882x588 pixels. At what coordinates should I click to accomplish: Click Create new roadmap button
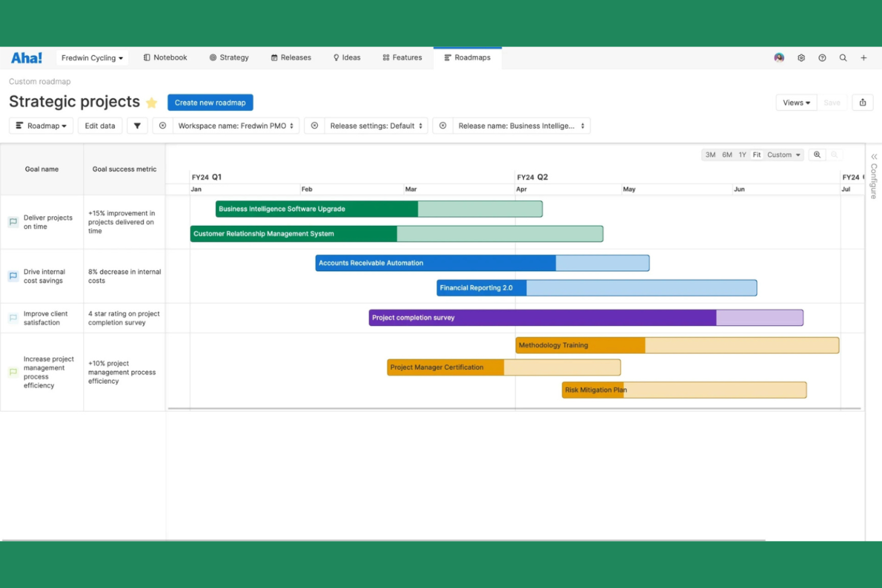tap(210, 102)
